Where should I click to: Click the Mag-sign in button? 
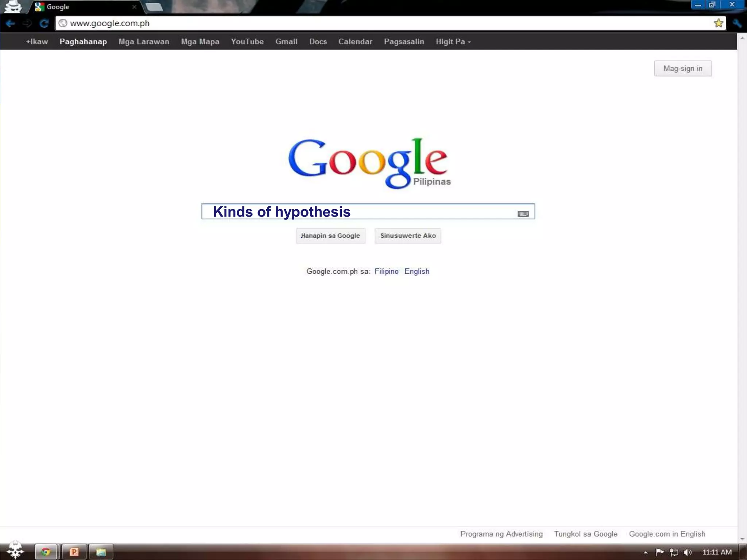(x=682, y=69)
